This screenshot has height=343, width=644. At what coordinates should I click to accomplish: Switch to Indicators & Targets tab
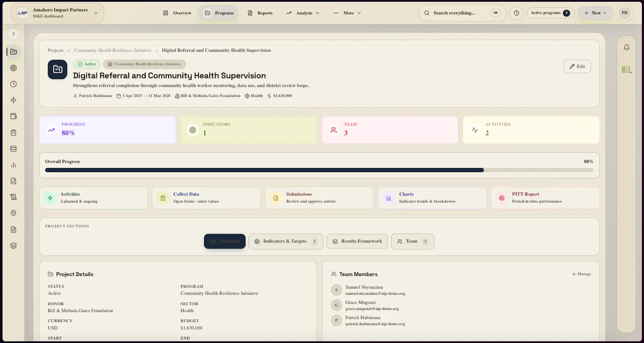(x=286, y=241)
